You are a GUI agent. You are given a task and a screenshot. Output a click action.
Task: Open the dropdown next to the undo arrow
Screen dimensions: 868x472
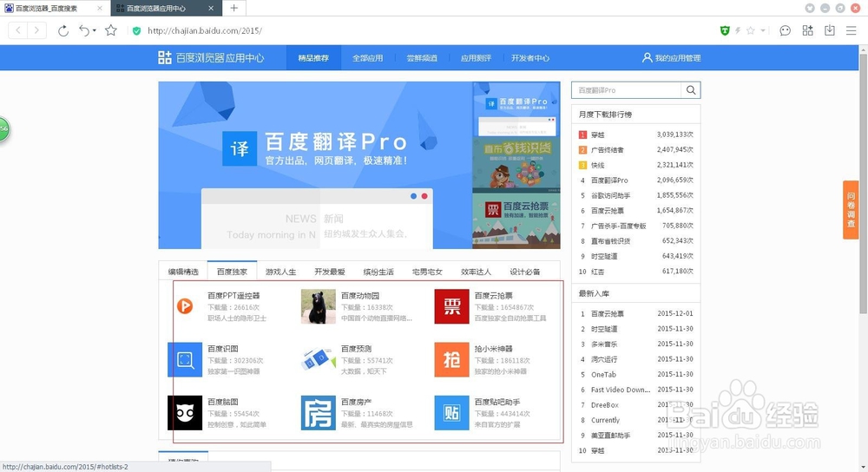[94, 30]
